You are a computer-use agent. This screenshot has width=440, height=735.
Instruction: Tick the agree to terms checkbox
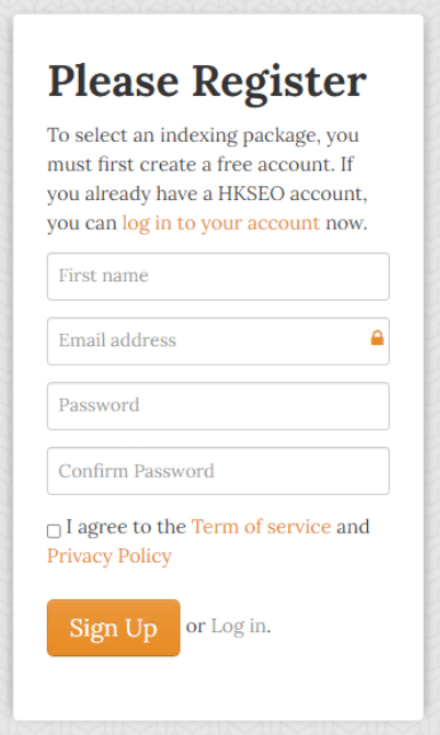[54, 531]
